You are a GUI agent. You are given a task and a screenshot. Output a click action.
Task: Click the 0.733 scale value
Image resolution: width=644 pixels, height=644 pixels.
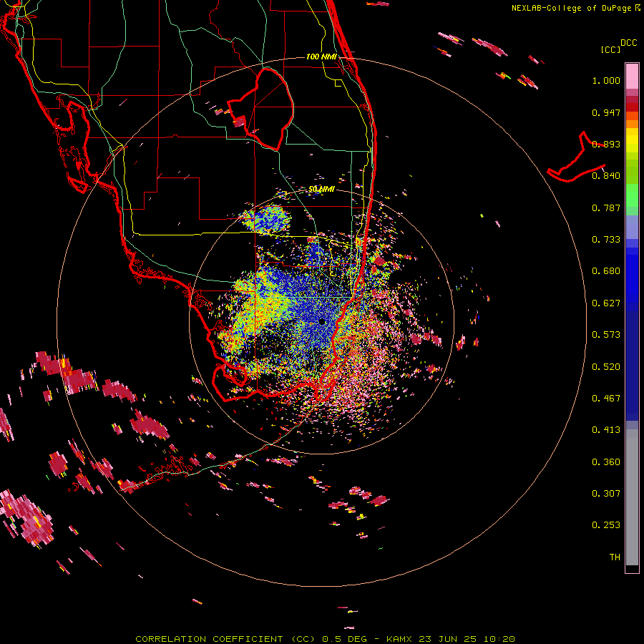(x=606, y=240)
